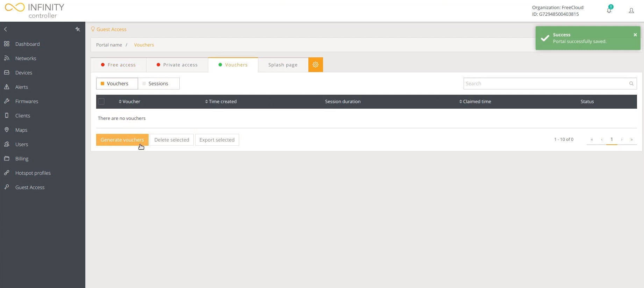
Task: Sort the table by Time created
Action: (221, 102)
